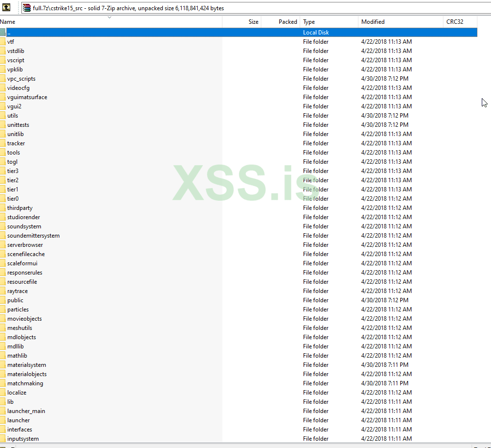This screenshot has width=491, height=448.
Task: Select the raytrace folder name
Action: pos(17,291)
